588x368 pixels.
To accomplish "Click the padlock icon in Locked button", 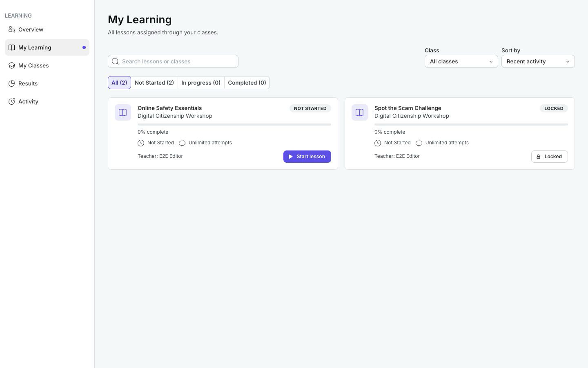I will pyautogui.click(x=539, y=157).
